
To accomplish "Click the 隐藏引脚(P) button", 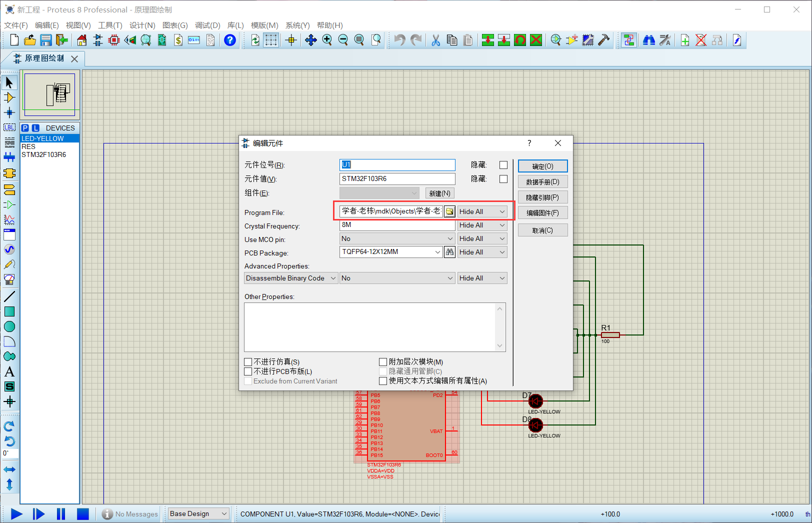I will (x=542, y=197).
